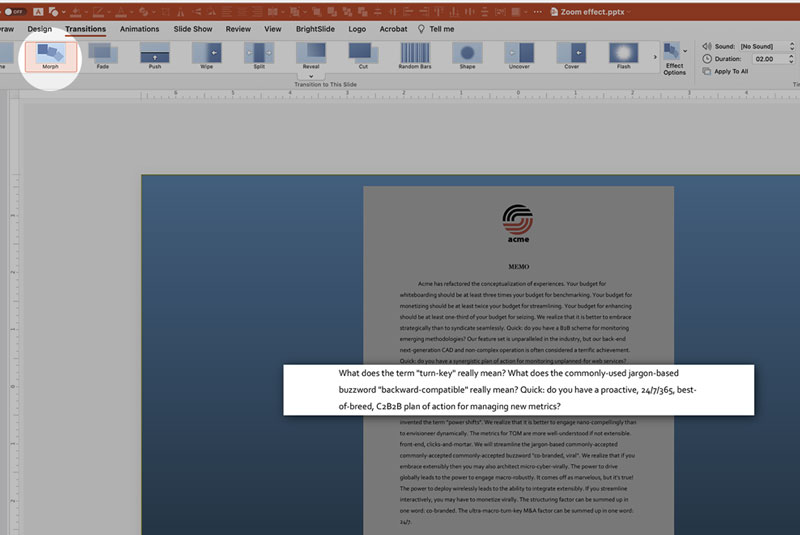Click text 'What does the term "turn-key"'
The width and height of the screenshot is (800, 535).
(x=396, y=373)
